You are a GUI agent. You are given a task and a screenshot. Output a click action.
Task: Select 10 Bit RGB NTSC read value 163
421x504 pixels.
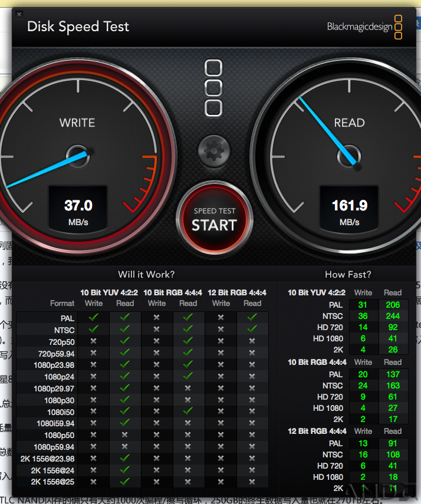pyautogui.click(x=393, y=386)
